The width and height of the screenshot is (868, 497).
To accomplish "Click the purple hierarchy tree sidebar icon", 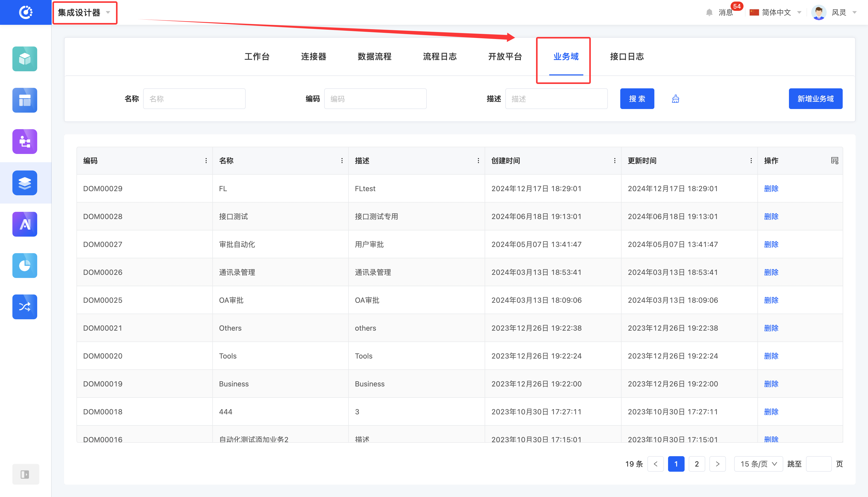I will point(25,141).
